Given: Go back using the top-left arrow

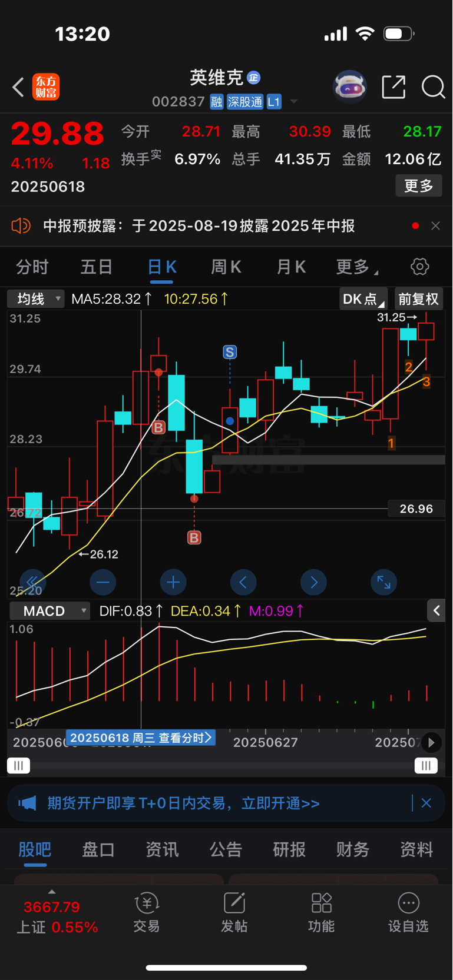Looking at the screenshot, I should click(18, 87).
